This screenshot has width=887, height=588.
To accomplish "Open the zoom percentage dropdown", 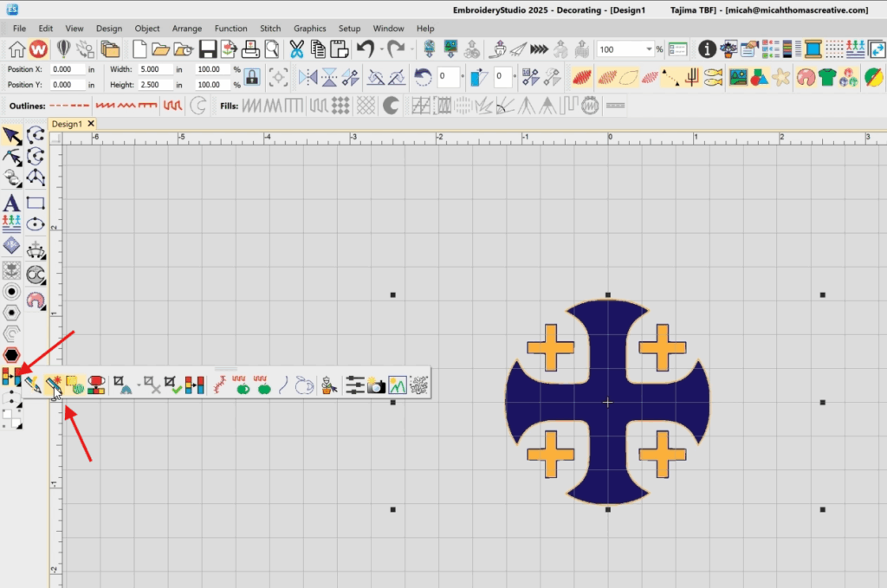I will (x=649, y=49).
